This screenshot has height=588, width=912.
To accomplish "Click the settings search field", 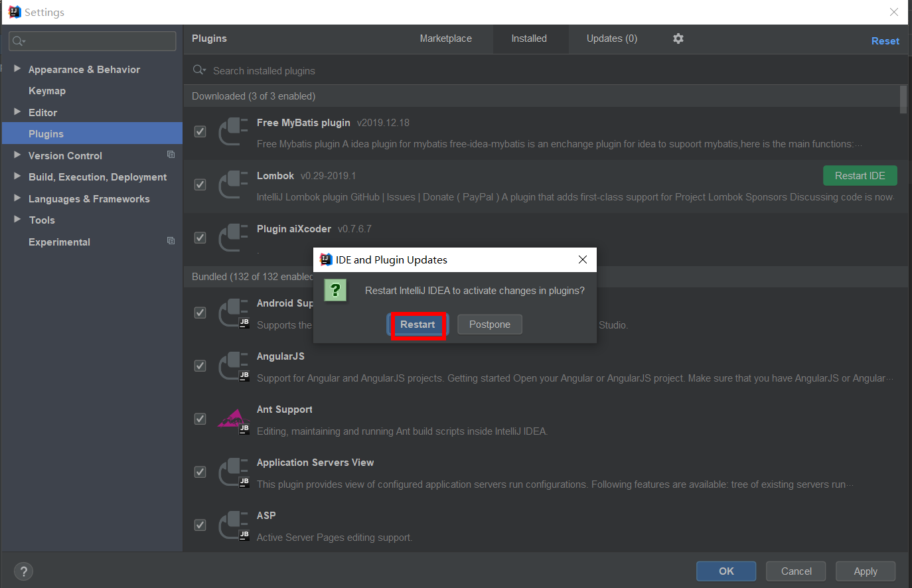I will (x=92, y=41).
